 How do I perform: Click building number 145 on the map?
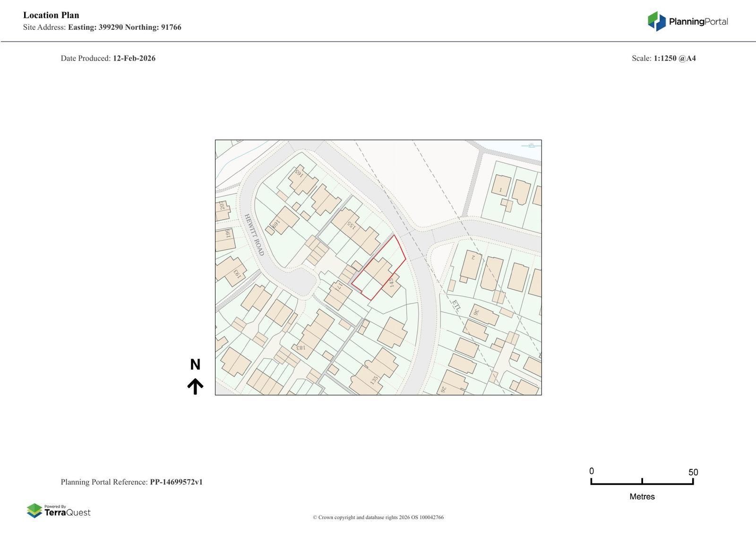(x=391, y=283)
